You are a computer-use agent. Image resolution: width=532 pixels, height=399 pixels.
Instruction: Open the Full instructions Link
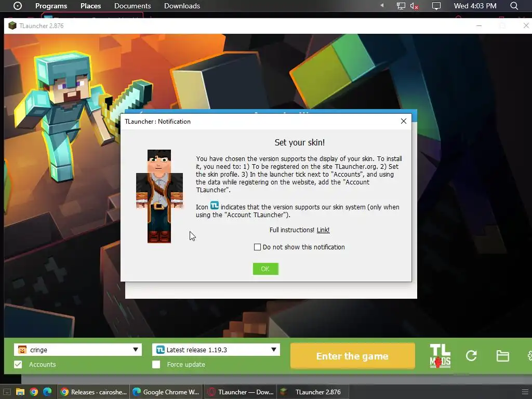pos(323,230)
